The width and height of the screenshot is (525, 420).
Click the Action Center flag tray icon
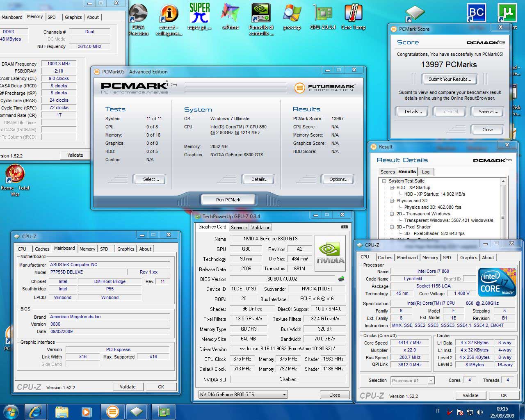pyautogui.click(x=460, y=412)
